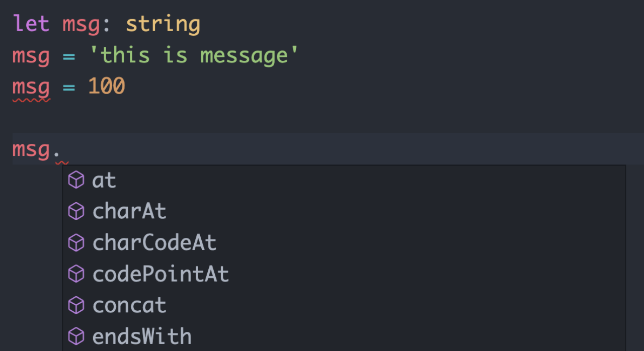Pick charCodeAt in the completion list

click(x=154, y=243)
